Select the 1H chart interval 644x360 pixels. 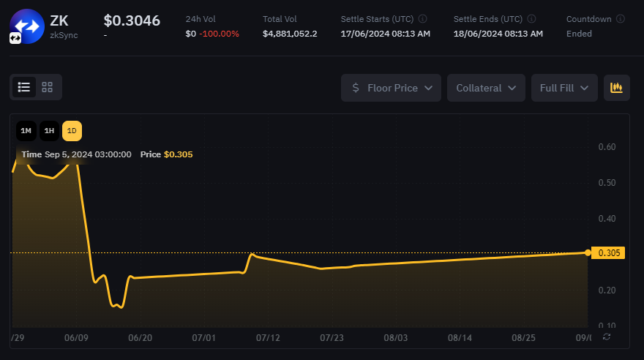(x=49, y=131)
